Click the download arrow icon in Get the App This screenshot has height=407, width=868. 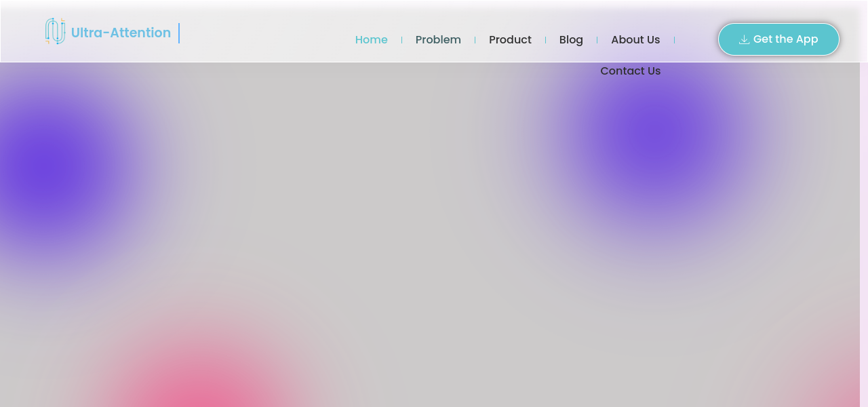click(x=744, y=39)
